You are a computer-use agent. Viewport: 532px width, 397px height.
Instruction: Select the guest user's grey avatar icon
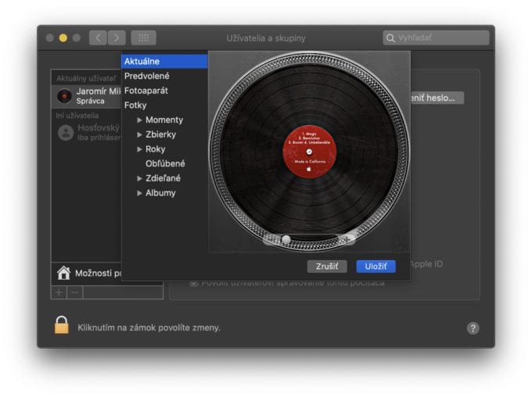point(66,132)
